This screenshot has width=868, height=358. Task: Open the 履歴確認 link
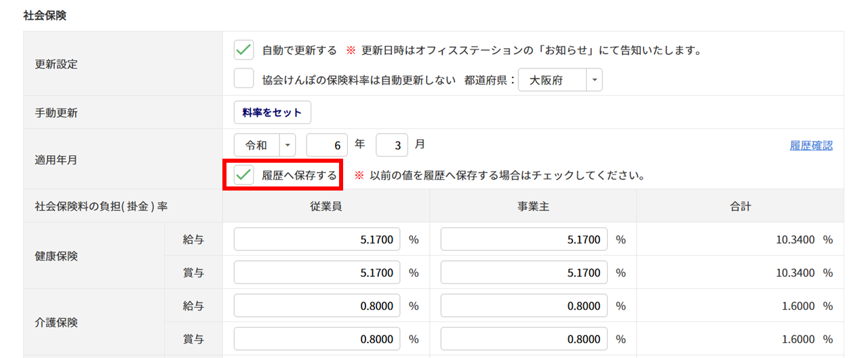(x=811, y=145)
